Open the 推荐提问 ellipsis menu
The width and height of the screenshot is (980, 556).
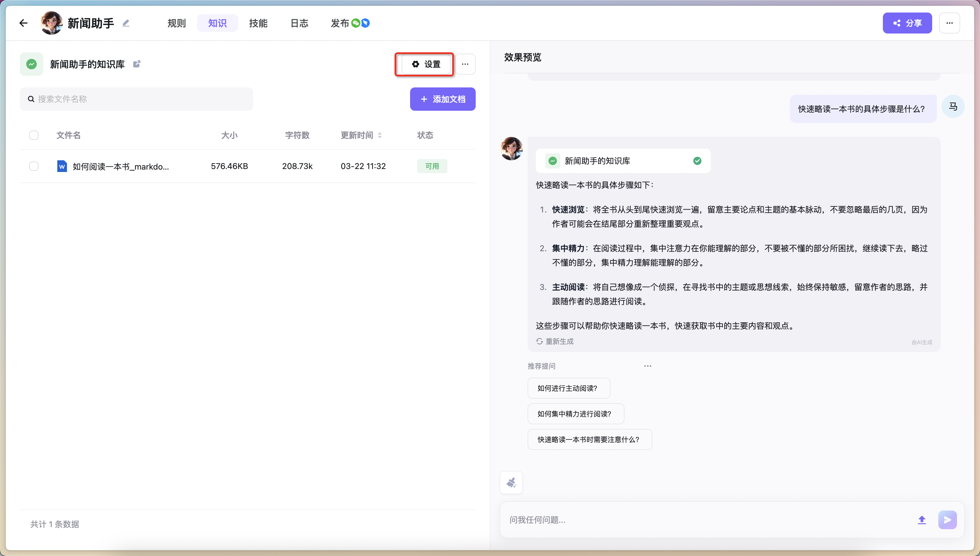click(648, 366)
